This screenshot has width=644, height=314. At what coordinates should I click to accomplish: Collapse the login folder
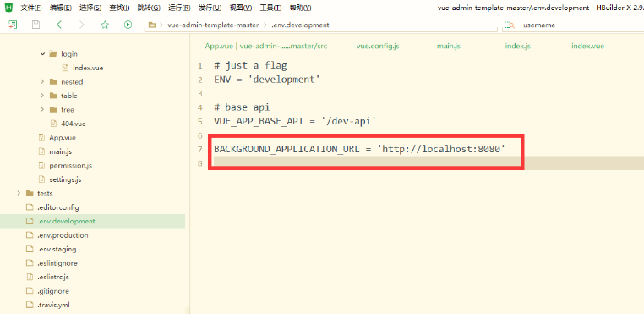click(x=42, y=54)
